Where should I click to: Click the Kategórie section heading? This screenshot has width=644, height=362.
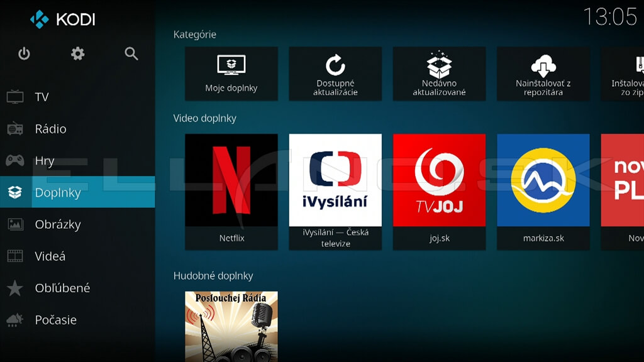coord(195,35)
